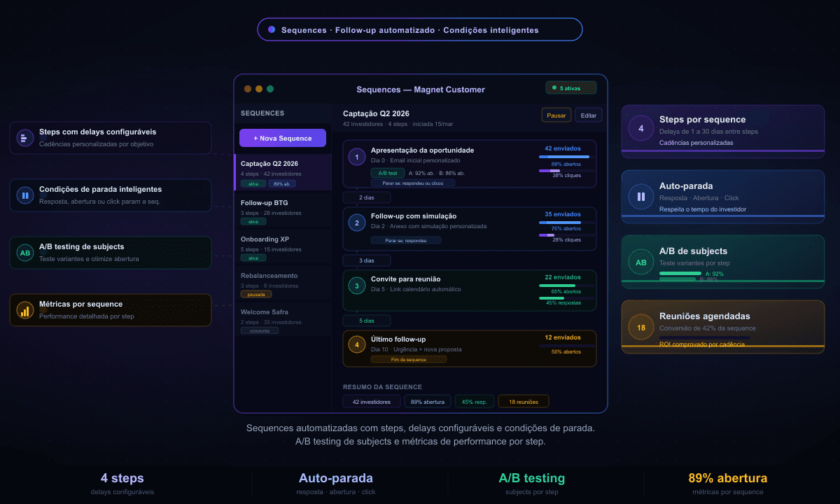840x504 pixels.
Task: Click the Editar button
Action: pos(589,115)
